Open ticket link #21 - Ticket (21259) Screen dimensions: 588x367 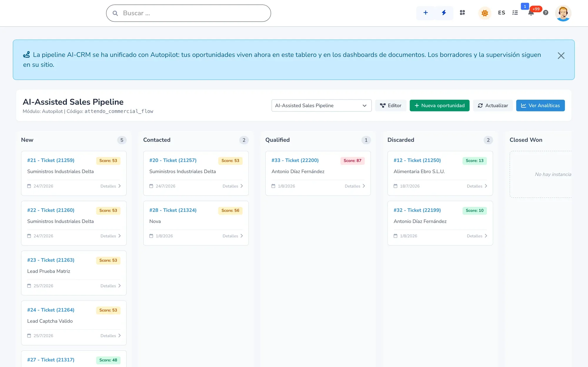pos(51,160)
